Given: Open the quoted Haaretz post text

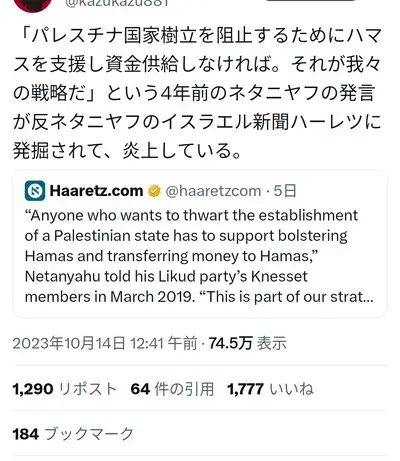Looking at the screenshot, I should [199, 256].
